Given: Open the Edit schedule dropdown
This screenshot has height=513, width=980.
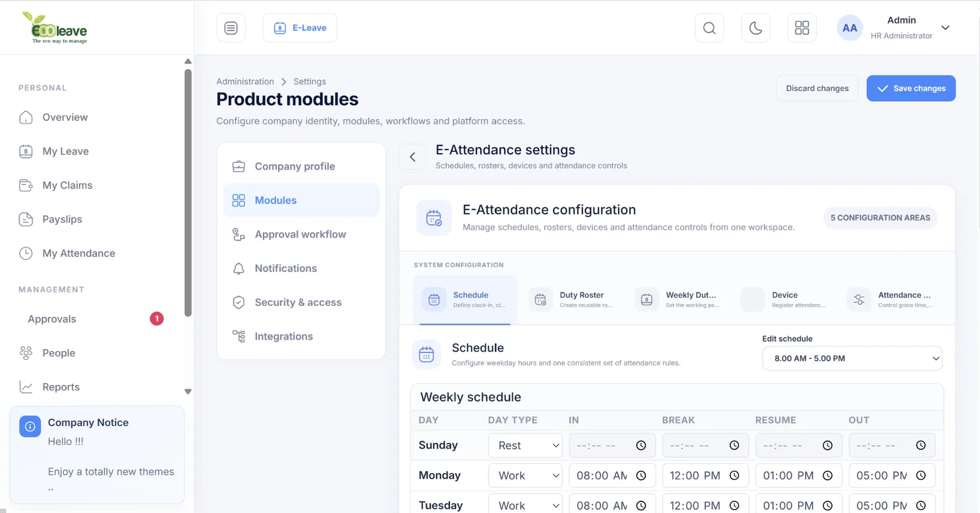Looking at the screenshot, I should (x=852, y=359).
